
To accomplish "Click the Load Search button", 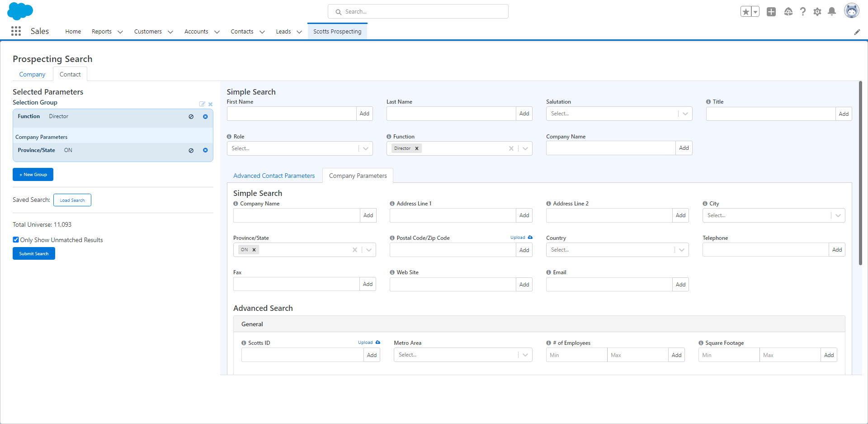I will (x=72, y=200).
